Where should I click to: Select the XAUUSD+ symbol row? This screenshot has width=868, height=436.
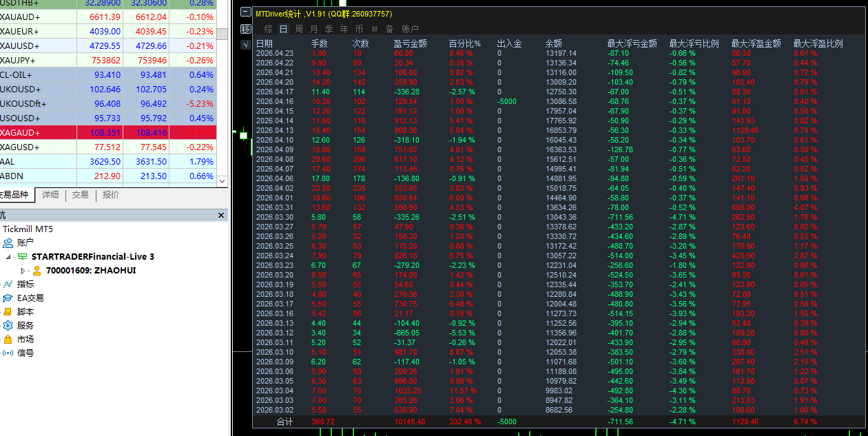pyautogui.click(x=108, y=45)
